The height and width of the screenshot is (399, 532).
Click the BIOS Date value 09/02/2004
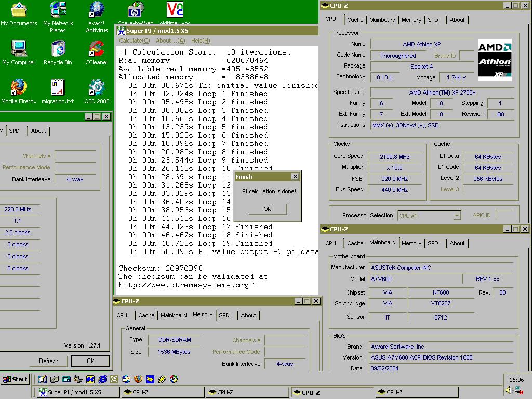(441, 368)
